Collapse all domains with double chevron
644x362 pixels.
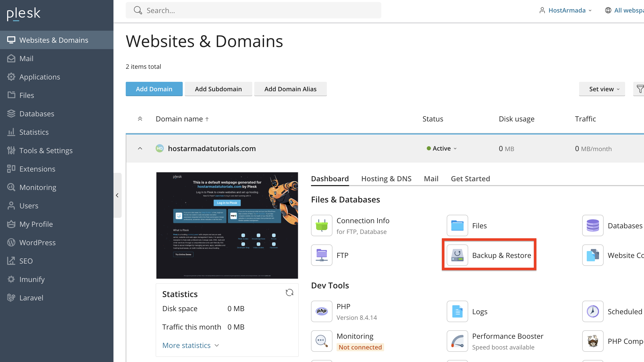140,119
